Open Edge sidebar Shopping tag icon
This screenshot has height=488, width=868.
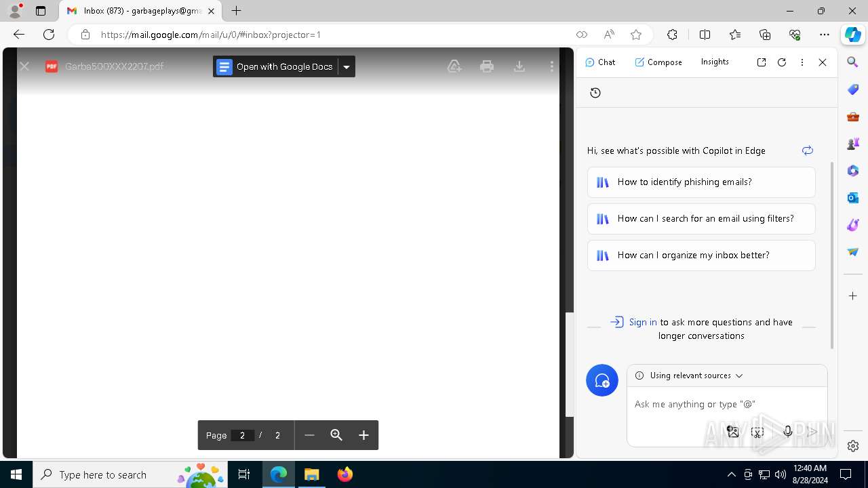point(853,89)
